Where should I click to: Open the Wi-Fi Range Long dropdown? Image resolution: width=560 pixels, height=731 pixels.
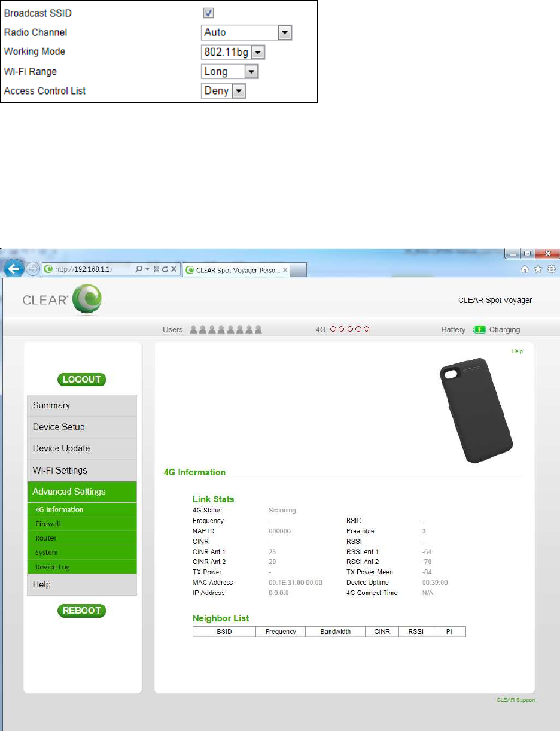230,72
